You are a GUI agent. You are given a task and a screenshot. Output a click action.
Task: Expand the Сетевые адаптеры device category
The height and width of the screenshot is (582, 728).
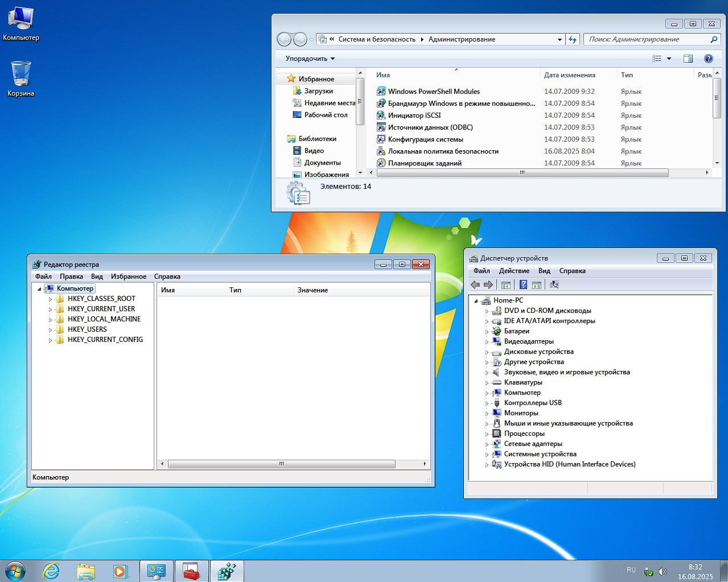(x=487, y=444)
